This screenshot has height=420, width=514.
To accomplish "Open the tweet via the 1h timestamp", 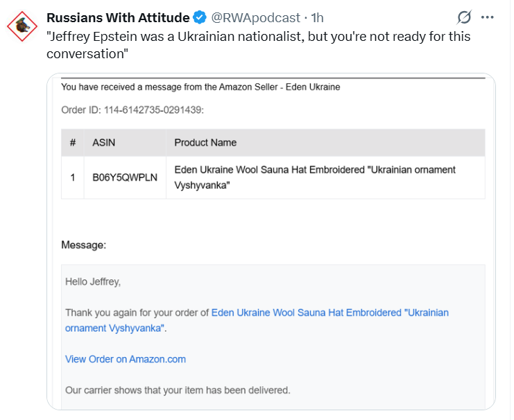I will pos(317,17).
